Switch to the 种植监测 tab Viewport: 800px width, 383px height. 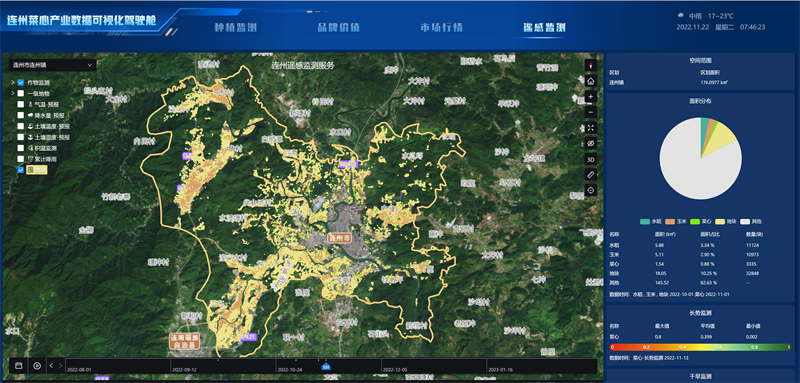(x=235, y=28)
